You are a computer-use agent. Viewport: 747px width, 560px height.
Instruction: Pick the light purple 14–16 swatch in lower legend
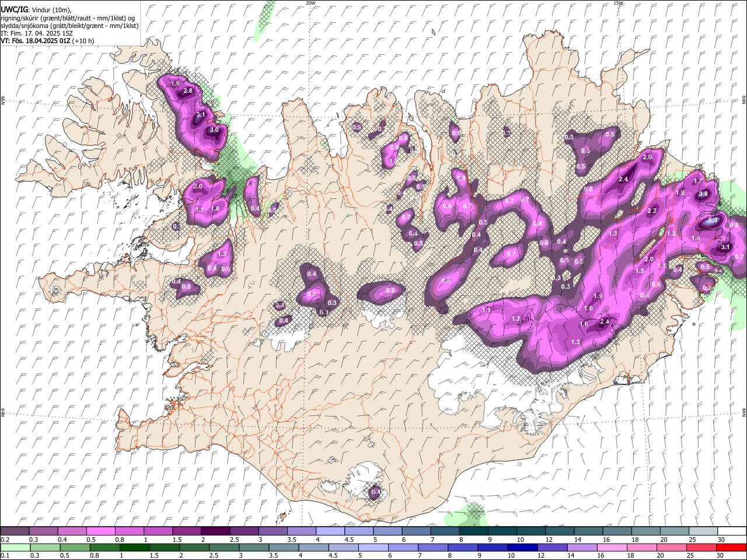click(581, 547)
